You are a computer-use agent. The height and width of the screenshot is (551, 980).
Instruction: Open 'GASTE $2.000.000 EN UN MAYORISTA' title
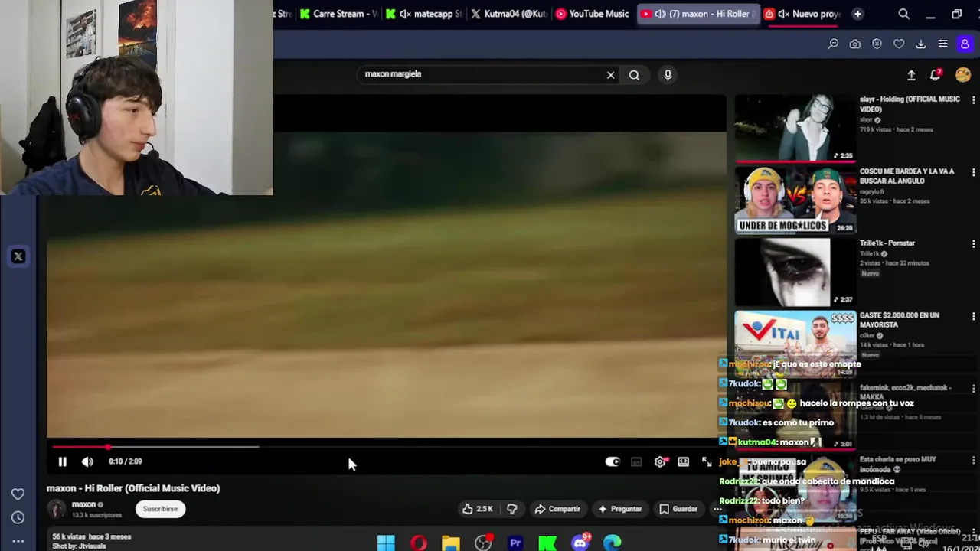pos(899,320)
